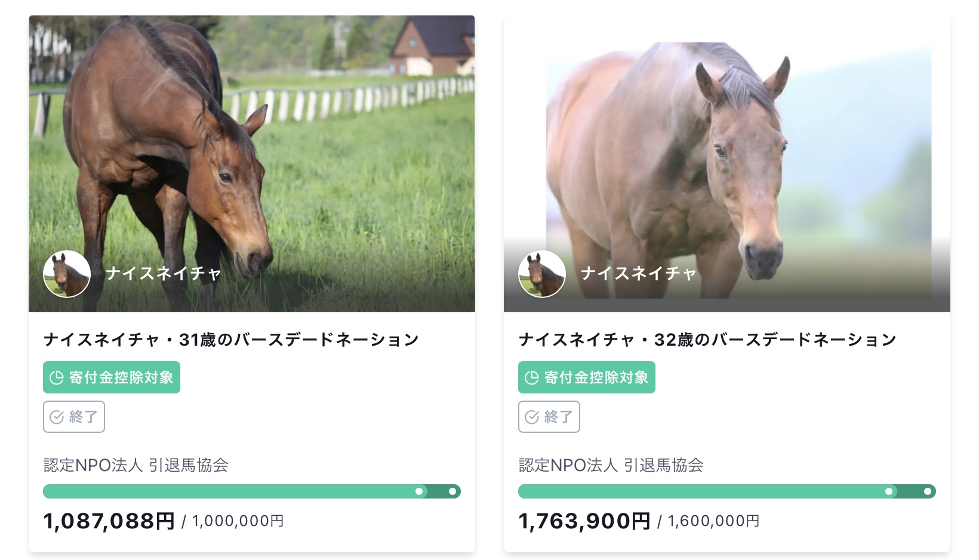The height and width of the screenshot is (560, 979).
Task: Click the checkmark icon in left 終了 tag
Action: (x=57, y=417)
